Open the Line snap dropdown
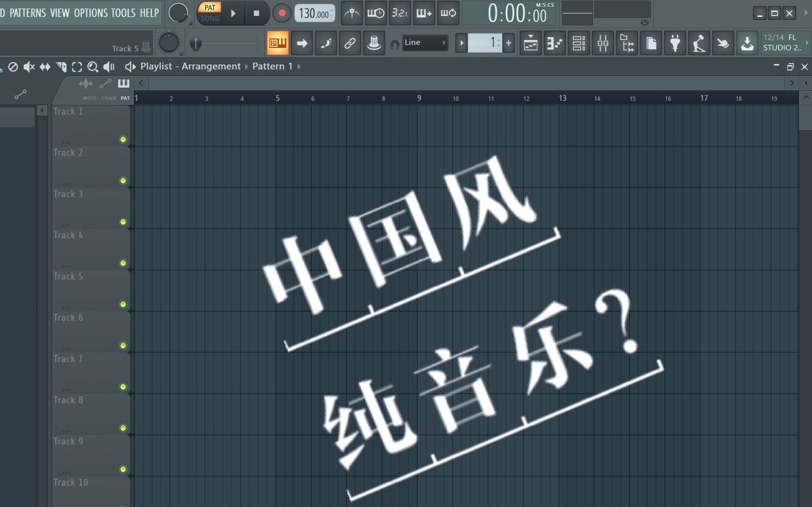 click(425, 43)
